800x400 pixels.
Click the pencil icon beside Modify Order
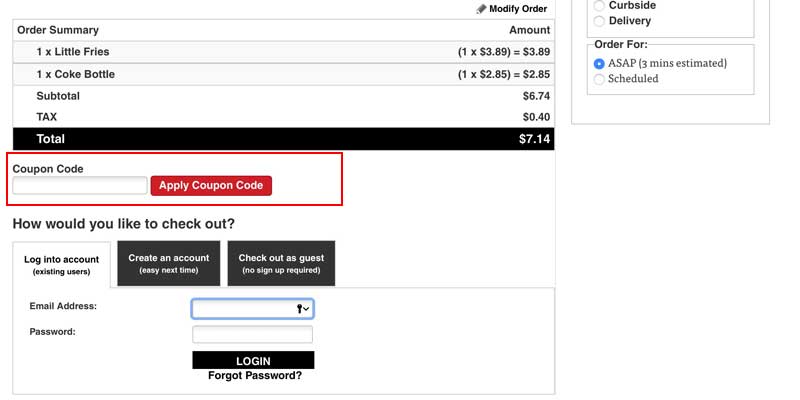coord(481,9)
